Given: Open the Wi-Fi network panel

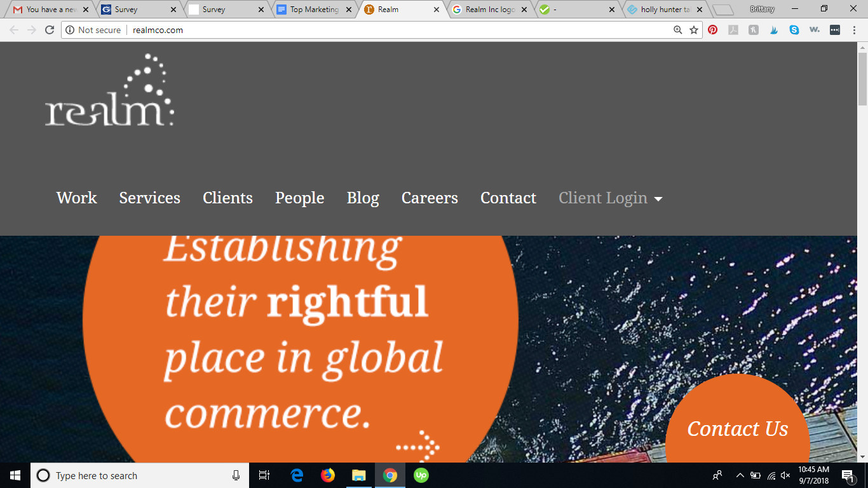Looking at the screenshot, I should coord(771,475).
